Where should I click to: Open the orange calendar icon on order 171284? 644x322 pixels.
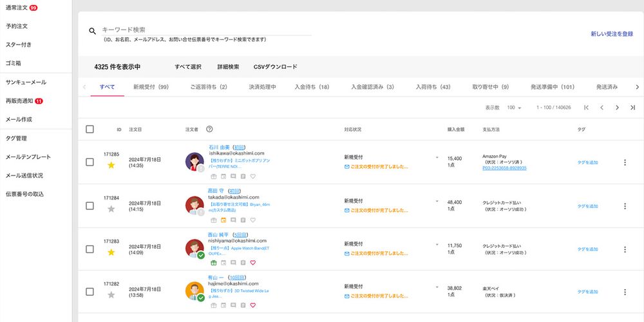point(223,220)
